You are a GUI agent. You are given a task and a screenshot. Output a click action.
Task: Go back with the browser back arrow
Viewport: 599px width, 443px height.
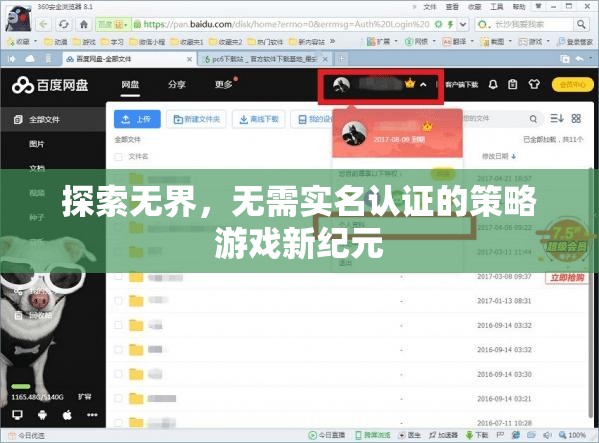click(43, 24)
